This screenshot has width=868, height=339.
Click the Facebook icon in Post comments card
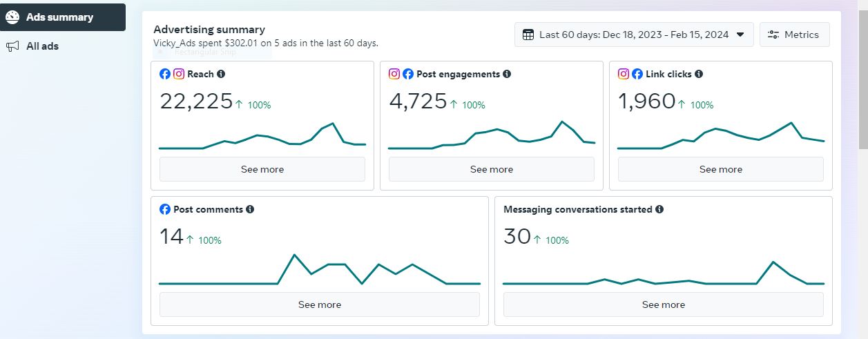pyautogui.click(x=165, y=209)
